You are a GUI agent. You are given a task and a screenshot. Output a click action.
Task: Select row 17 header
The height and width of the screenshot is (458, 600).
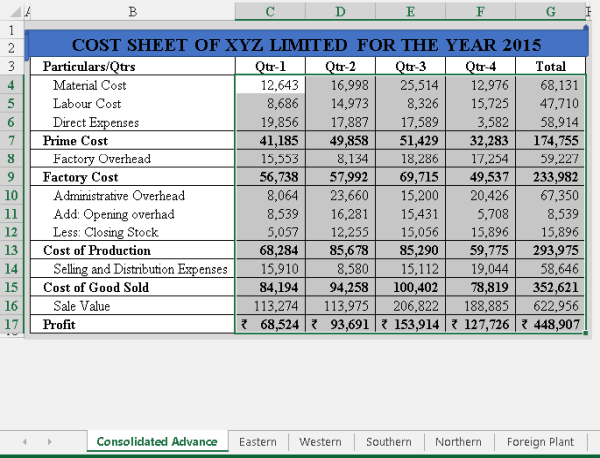(12, 324)
